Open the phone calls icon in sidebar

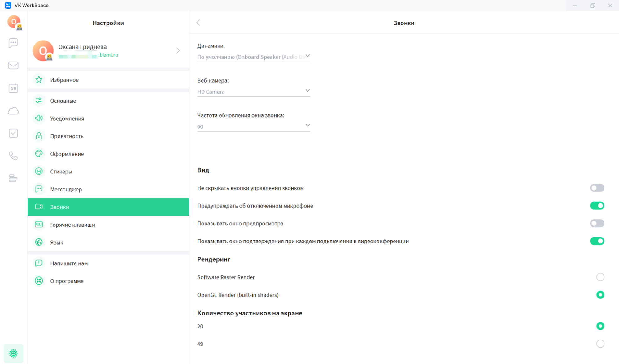pos(13,156)
